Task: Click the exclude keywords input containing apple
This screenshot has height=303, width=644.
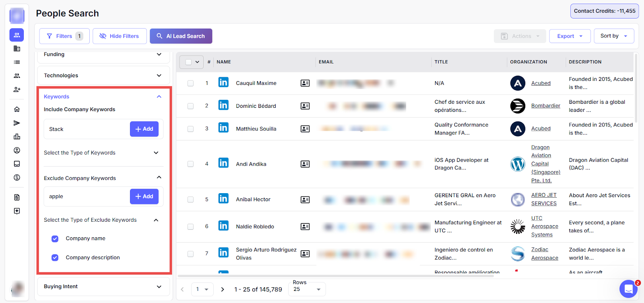Action: point(87,196)
